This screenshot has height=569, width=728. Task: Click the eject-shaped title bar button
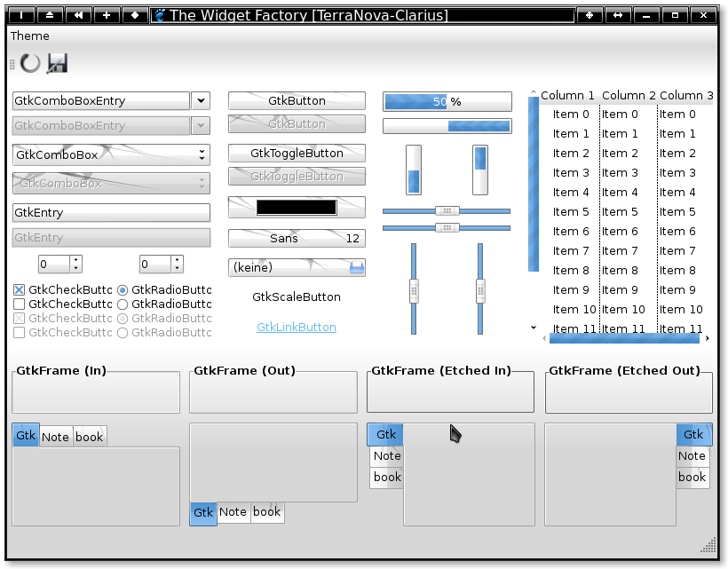click(50, 15)
